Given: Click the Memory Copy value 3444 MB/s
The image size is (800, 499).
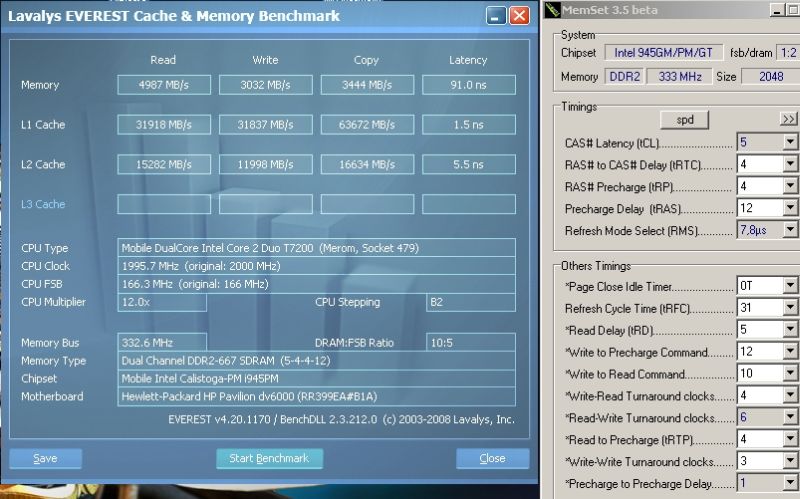Looking at the screenshot, I should pyautogui.click(x=367, y=85).
